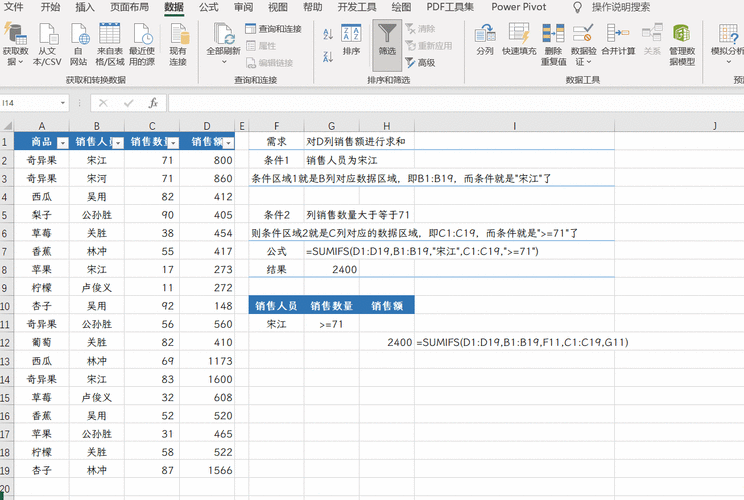
Task: Open the 商品 column filter dropdown
Action: tap(63, 143)
